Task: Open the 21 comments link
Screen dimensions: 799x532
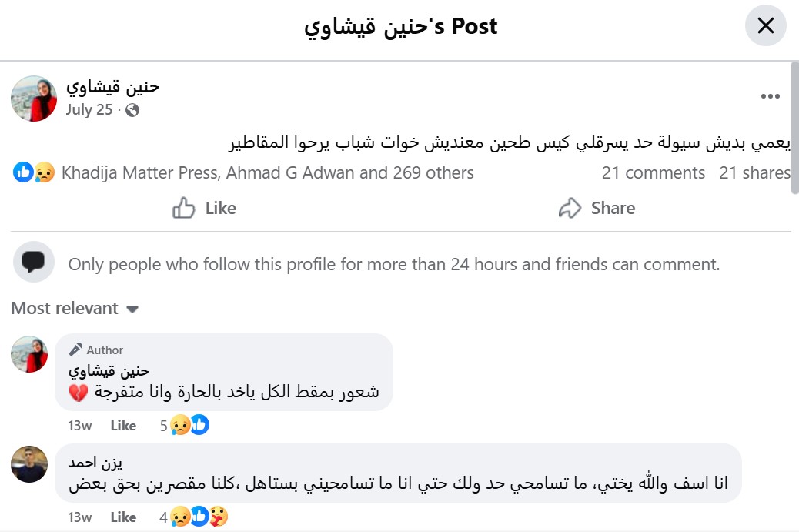Action: (x=654, y=172)
